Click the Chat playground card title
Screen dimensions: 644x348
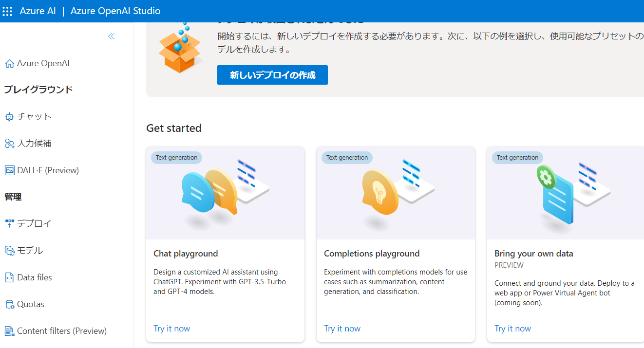186,254
